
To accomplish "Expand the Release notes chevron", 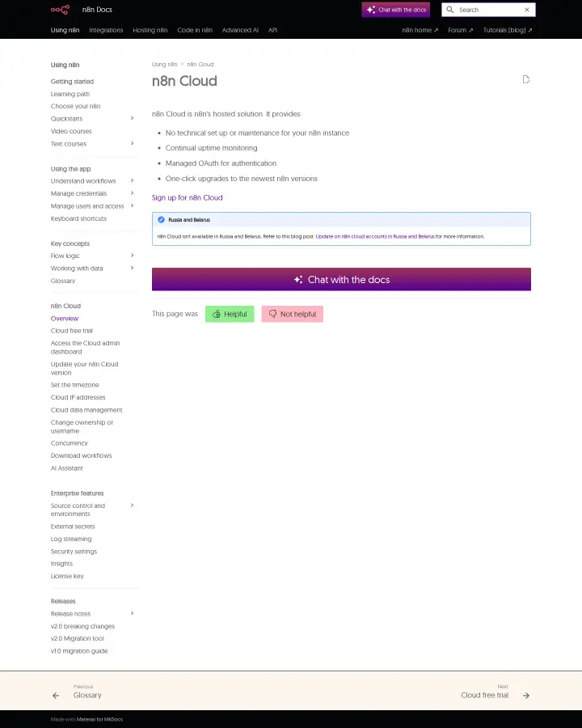I will pos(133,613).
